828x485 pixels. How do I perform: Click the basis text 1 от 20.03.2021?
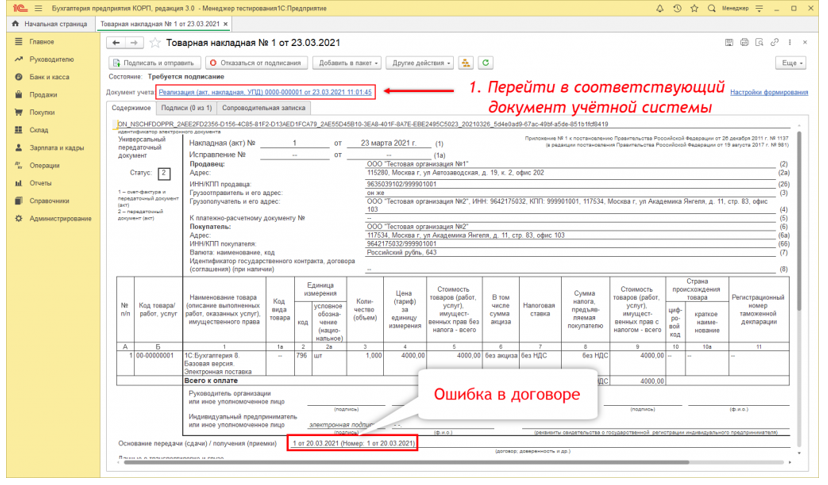point(353,443)
